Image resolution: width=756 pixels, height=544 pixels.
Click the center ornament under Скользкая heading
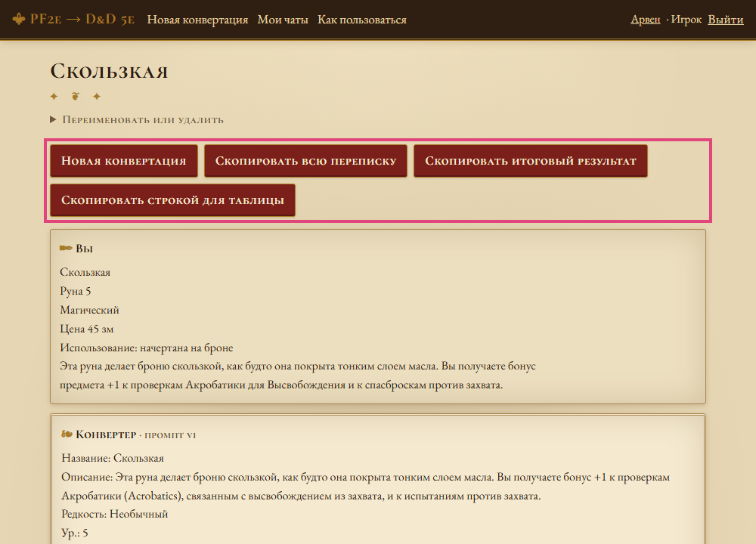(x=75, y=97)
